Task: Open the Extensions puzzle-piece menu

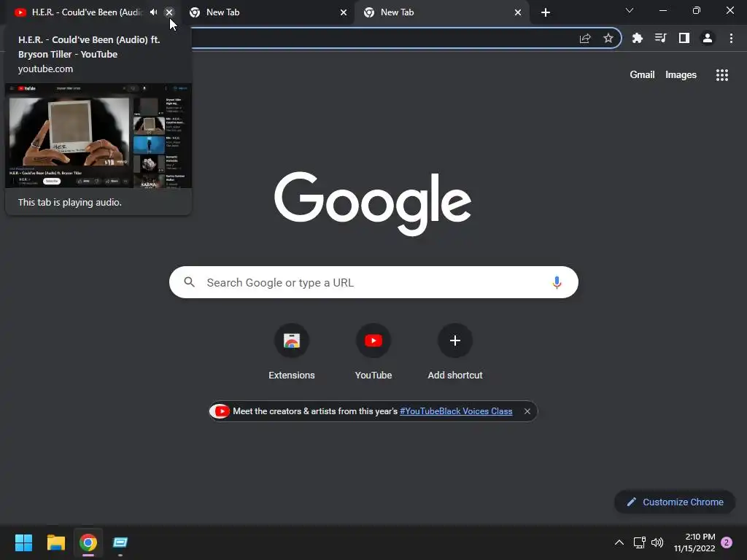Action: [637, 39]
